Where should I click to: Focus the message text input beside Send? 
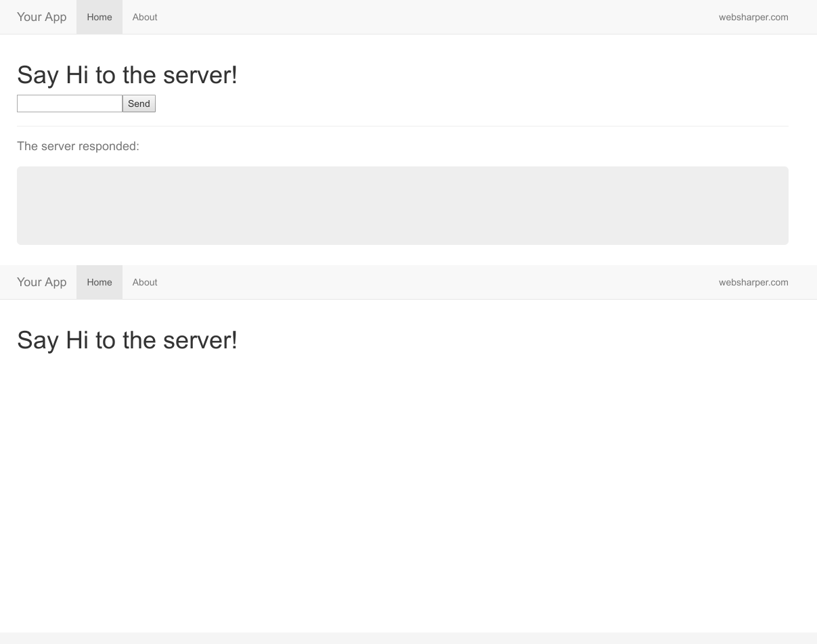pyautogui.click(x=70, y=103)
